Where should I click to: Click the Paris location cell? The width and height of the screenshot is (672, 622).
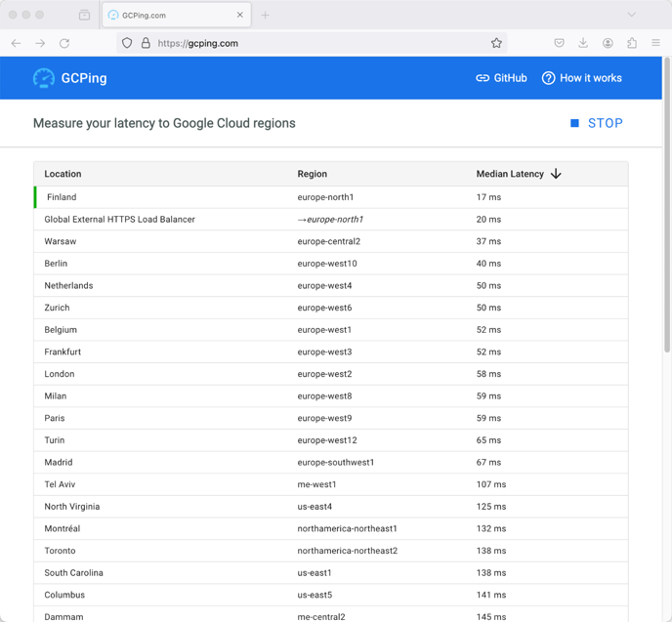(55, 418)
